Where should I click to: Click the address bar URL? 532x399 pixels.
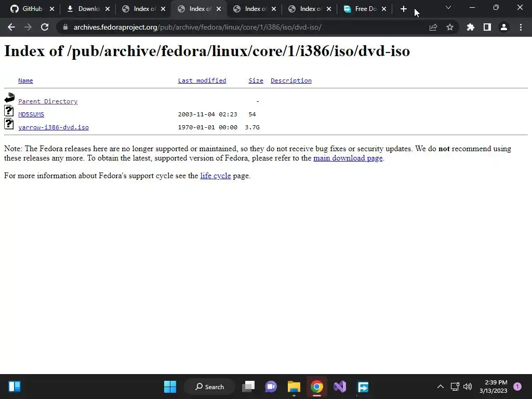pos(197,27)
